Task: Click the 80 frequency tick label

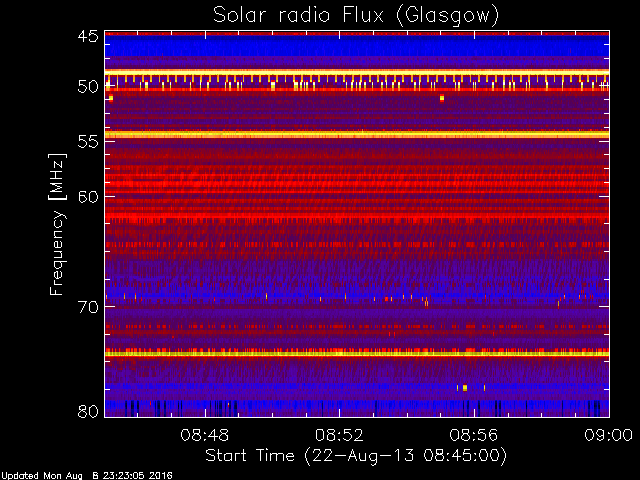Action: point(88,411)
